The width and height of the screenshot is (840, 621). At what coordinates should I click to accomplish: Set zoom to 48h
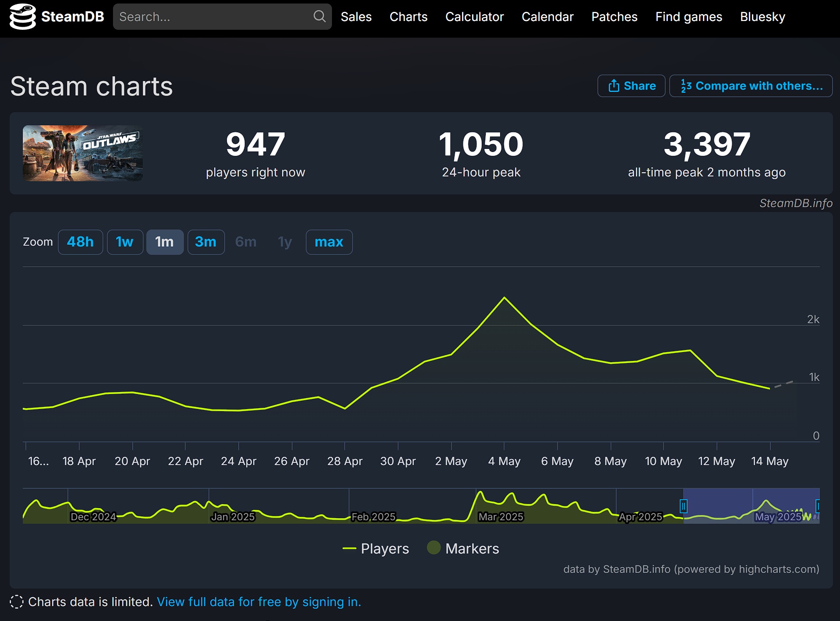tap(80, 242)
